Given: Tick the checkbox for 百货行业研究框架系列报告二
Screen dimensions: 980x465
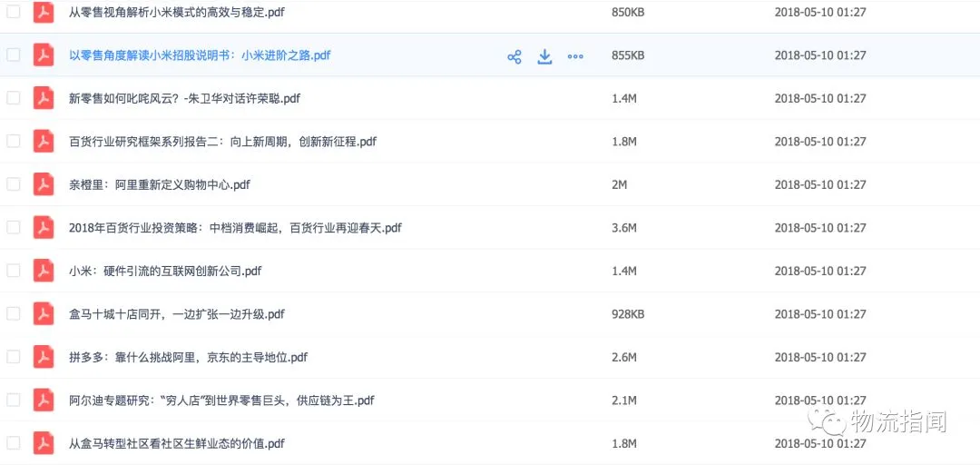Looking at the screenshot, I should (13, 142).
